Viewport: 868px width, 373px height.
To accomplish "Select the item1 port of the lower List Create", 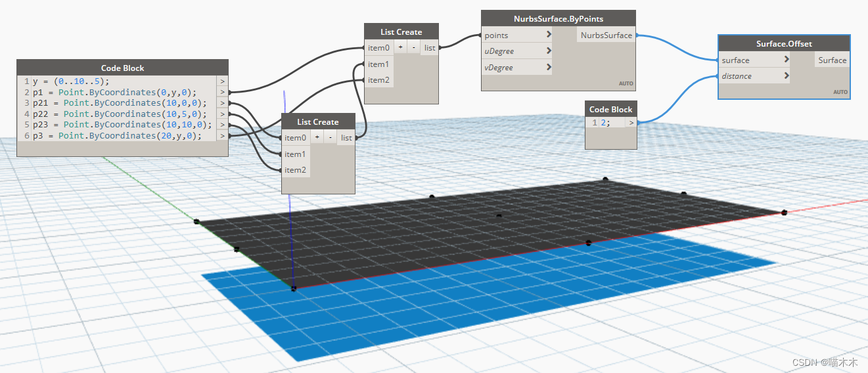I will pyautogui.click(x=295, y=154).
